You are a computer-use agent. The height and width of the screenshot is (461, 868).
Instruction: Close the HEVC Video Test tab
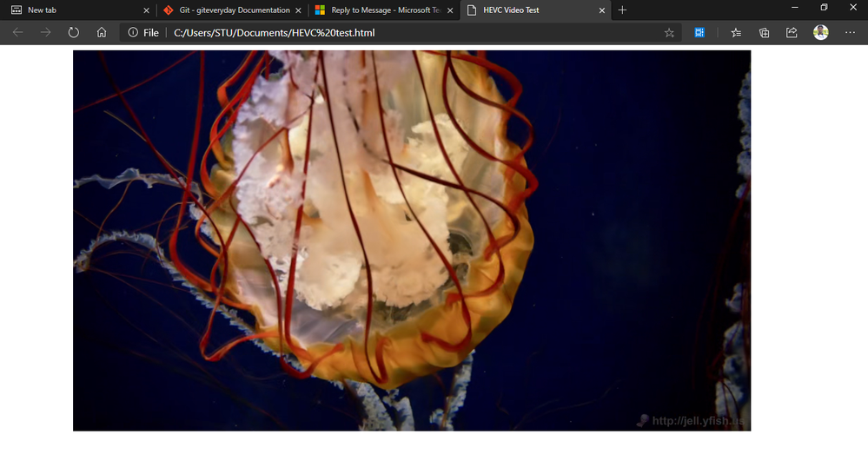click(602, 10)
